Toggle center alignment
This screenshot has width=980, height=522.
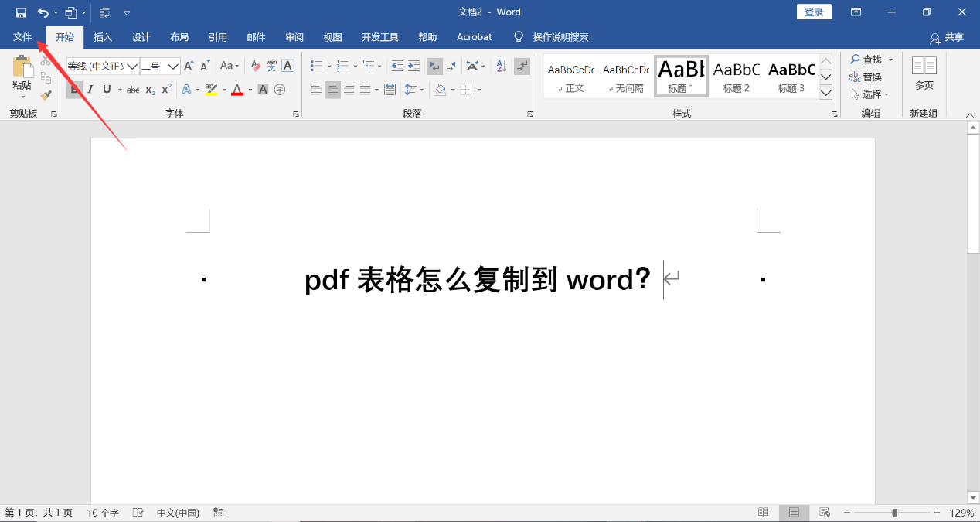(332, 90)
